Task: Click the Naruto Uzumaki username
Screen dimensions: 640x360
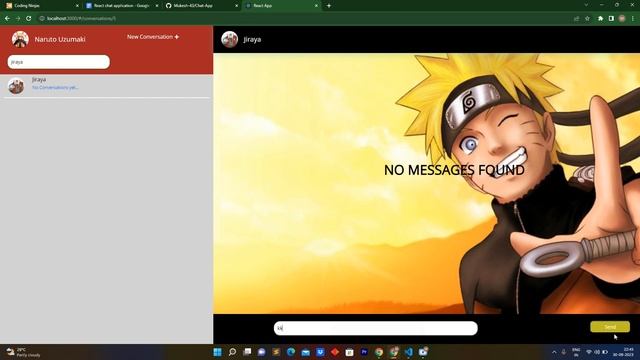Action: click(x=60, y=39)
